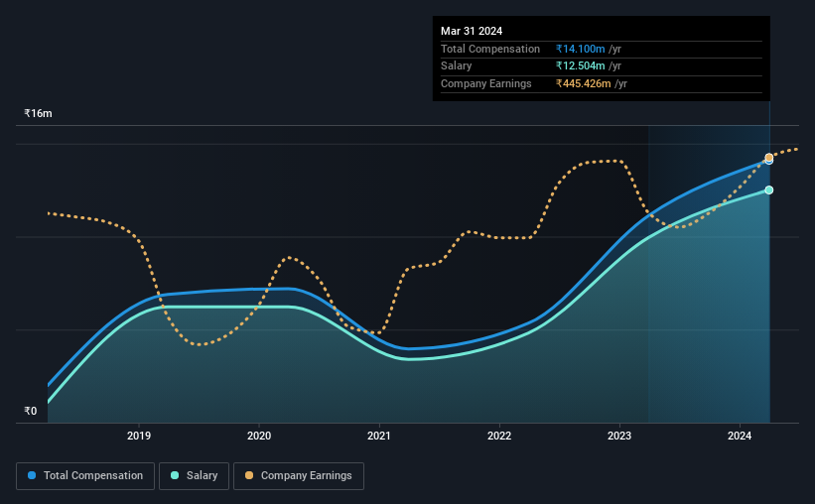
Task: Toggle the Total Compensation legend button
Action: (x=85, y=476)
